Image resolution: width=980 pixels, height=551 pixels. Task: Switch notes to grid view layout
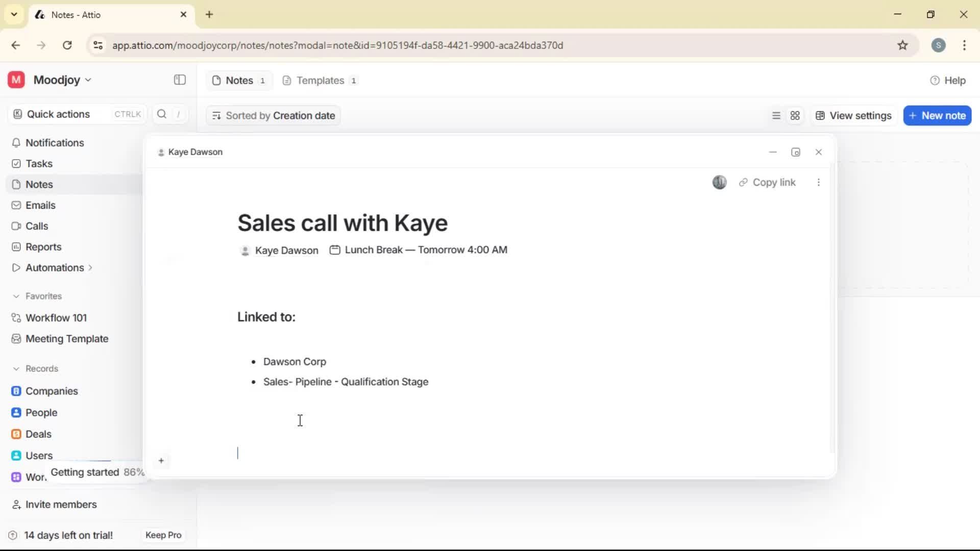click(795, 115)
